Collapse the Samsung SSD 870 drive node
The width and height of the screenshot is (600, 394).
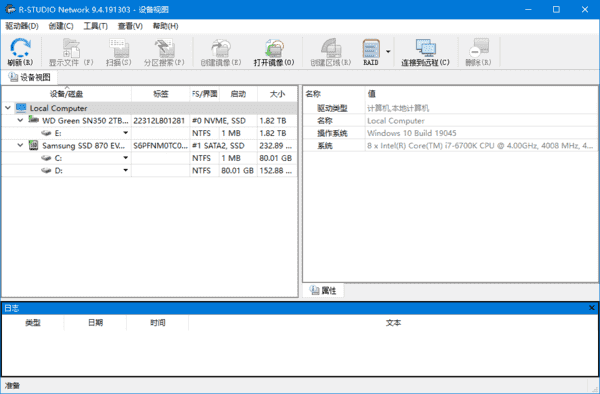point(20,145)
